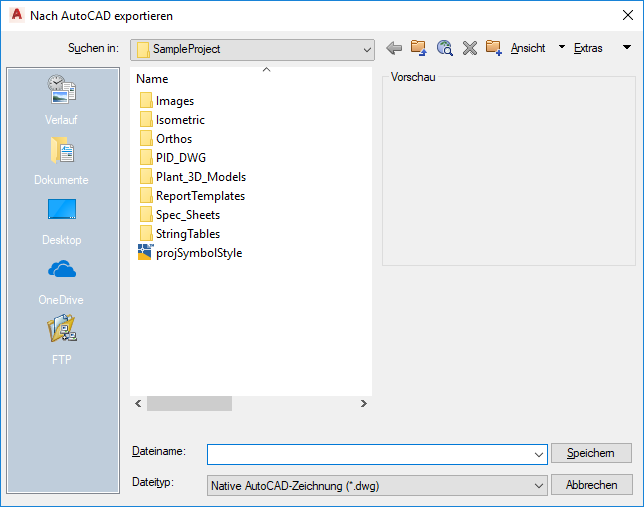Open the Suchen in SampleProject dropdown

tap(252, 49)
